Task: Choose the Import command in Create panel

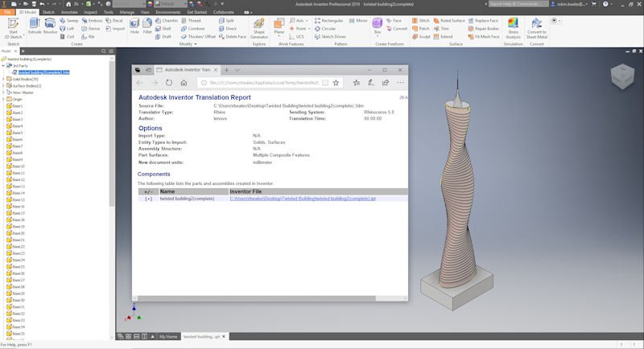Action: point(115,29)
